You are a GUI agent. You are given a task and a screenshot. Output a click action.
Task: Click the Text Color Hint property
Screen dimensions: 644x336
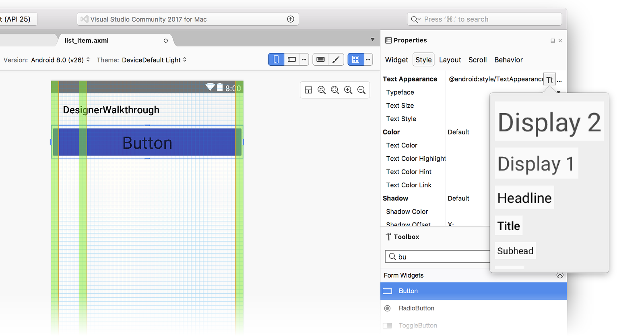(409, 172)
